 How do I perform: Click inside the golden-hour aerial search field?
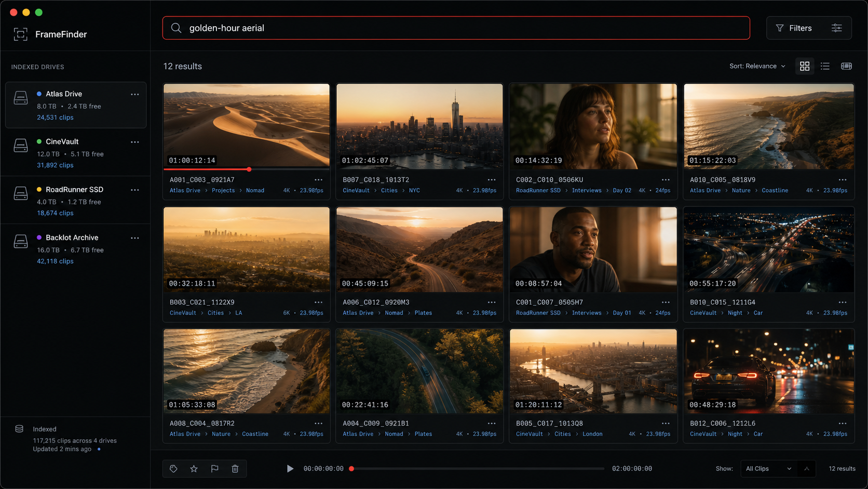pos(456,28)
